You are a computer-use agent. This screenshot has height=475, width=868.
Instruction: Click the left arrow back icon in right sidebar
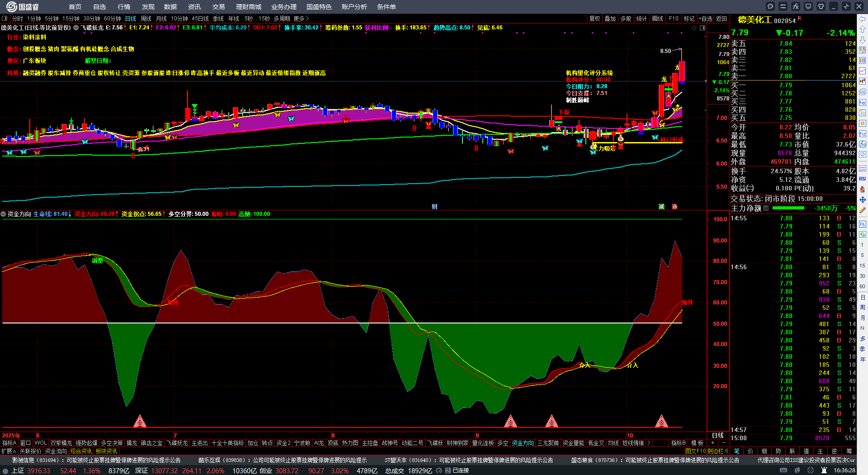pyautogui.click(x=863, y=19)
